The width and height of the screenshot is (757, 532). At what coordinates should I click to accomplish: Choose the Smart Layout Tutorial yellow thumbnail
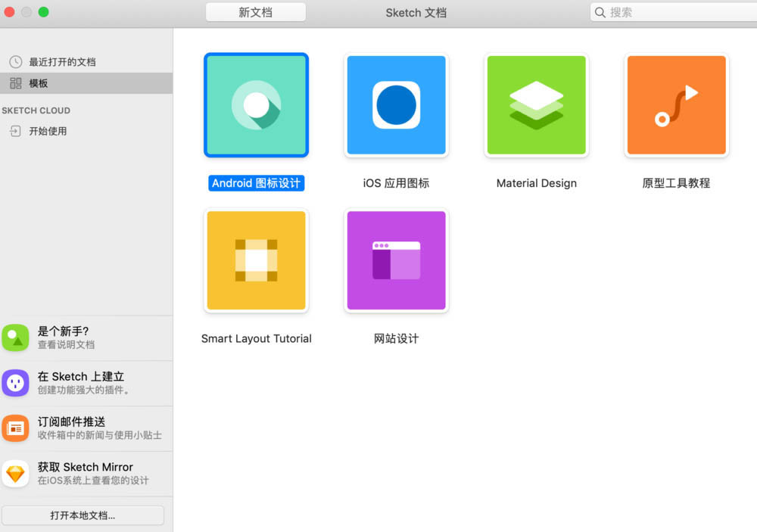(x=256, y=260)
